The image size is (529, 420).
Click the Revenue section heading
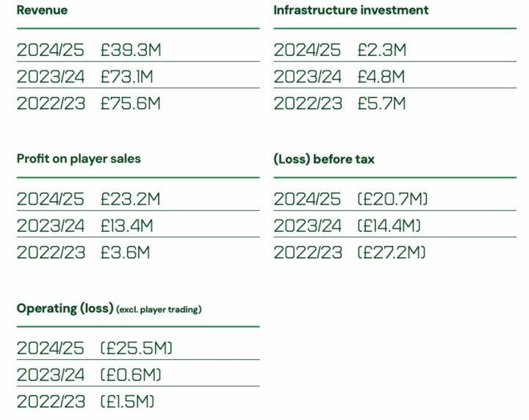[x=42, y=10]
